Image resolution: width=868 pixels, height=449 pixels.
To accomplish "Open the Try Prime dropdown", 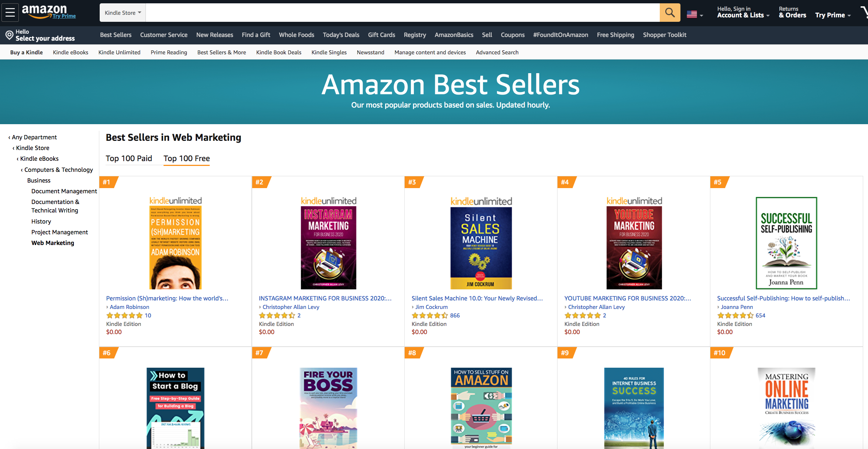I will 833,15.
